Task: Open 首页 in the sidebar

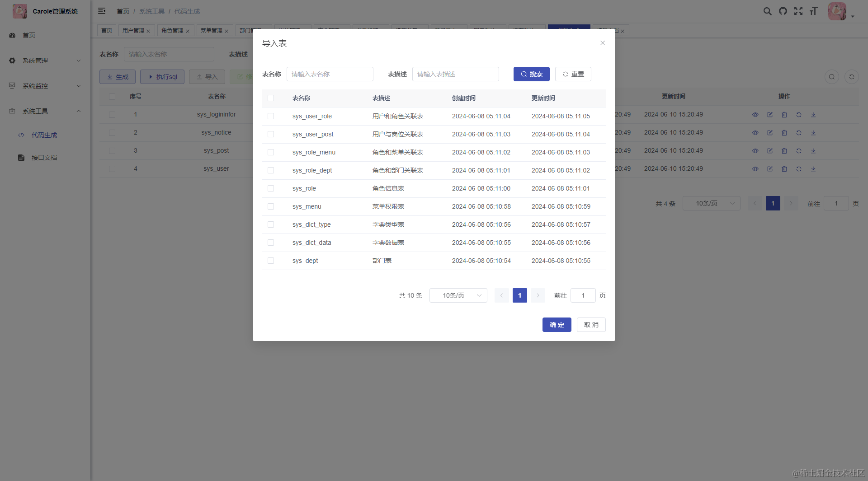Action: pyautogui.click(x=45, y=35)
